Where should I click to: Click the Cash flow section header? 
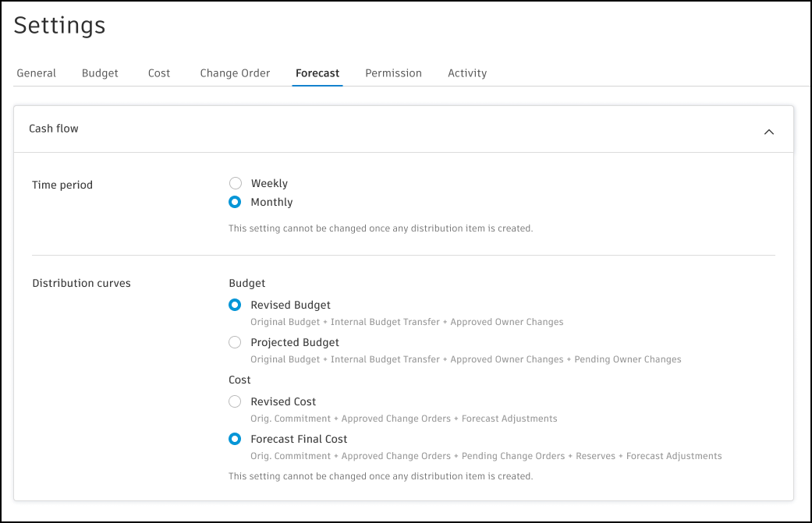403,129
